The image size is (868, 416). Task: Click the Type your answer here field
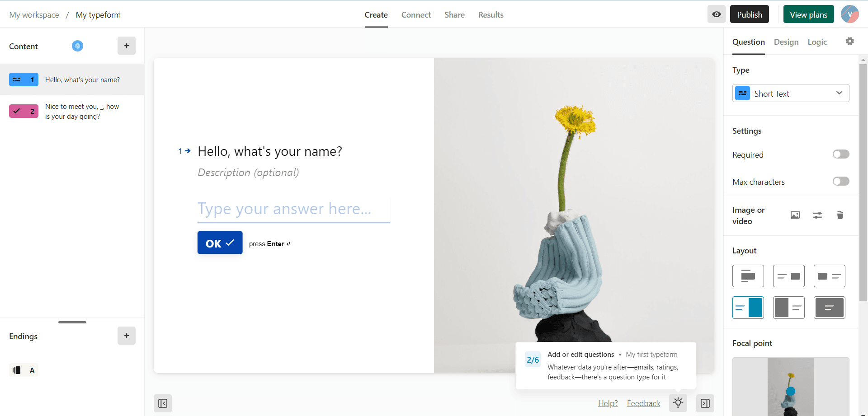click(x=293, y=209)
